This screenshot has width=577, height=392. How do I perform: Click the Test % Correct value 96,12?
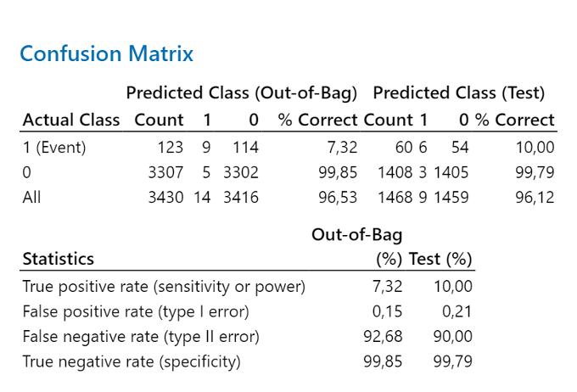tap(535, 198)
